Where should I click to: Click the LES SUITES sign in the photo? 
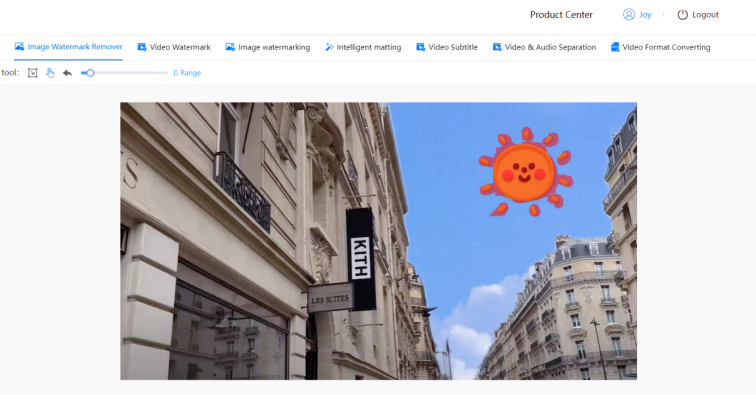coord(330,299)
